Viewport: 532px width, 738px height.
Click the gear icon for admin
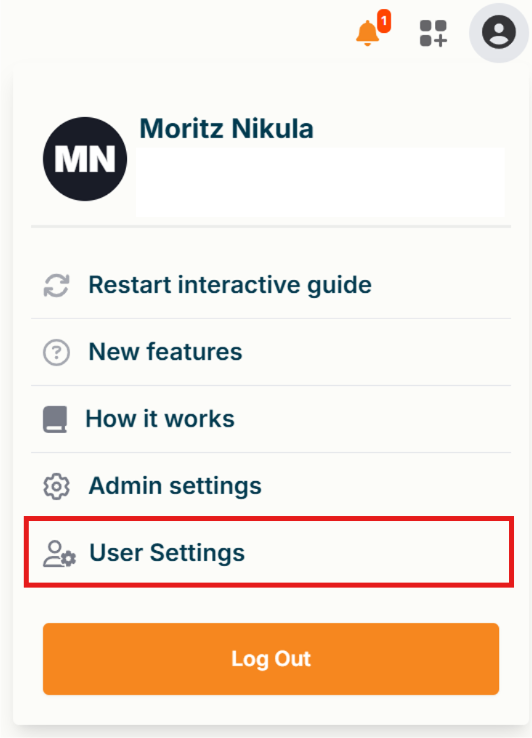(56, 486)
